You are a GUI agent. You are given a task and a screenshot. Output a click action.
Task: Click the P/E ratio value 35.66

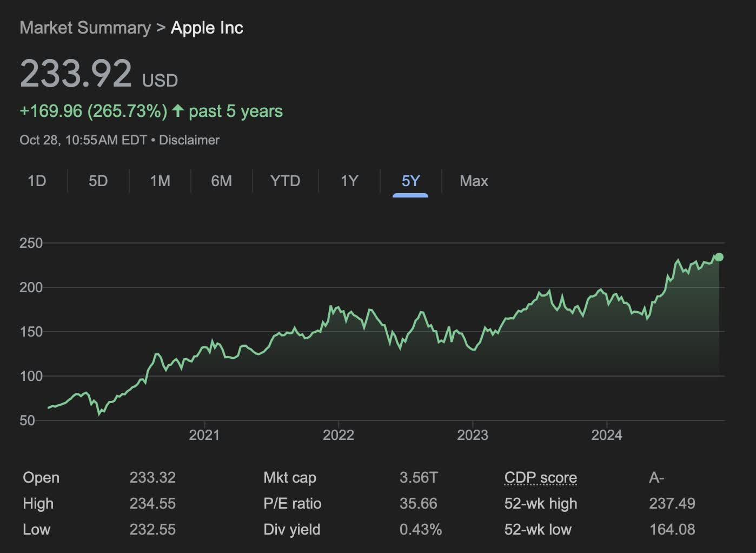(x=419, y=504)
